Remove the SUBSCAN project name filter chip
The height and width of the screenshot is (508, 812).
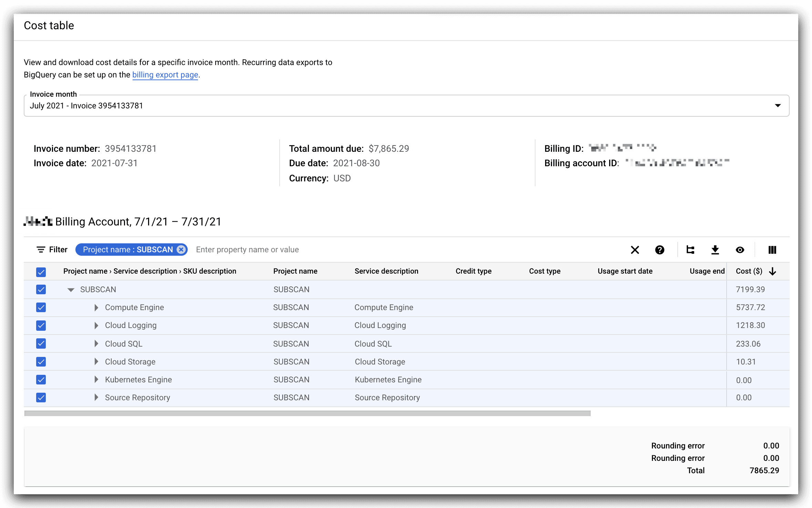point(181,250)
